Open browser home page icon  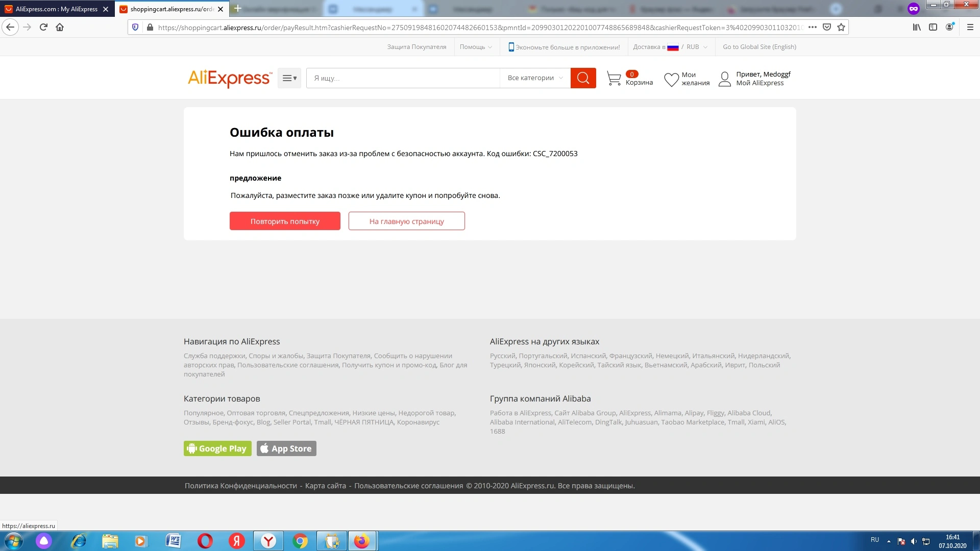pyautogui.click(x=60, y=28)
